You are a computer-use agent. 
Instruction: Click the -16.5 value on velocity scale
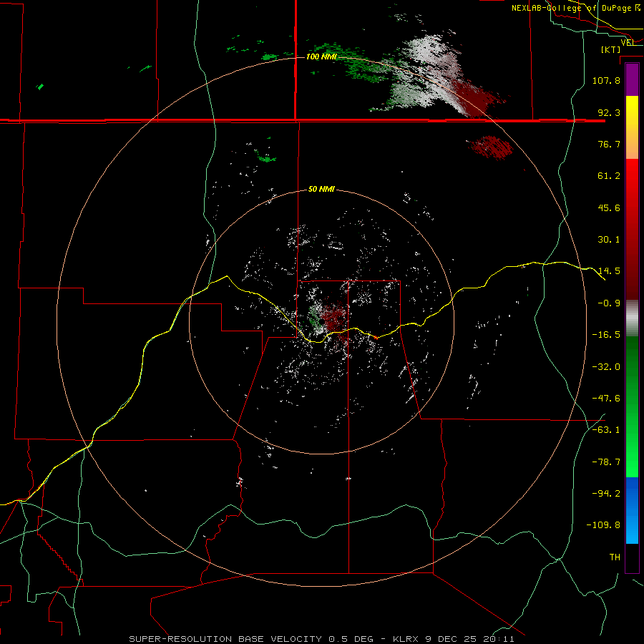coord(606,335)
